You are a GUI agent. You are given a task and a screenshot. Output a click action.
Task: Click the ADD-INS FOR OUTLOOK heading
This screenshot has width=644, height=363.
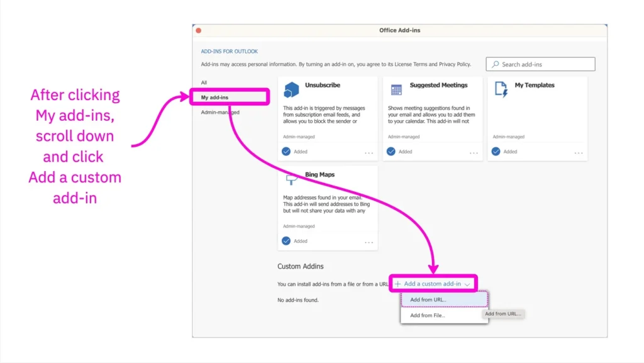coord(229,52)
